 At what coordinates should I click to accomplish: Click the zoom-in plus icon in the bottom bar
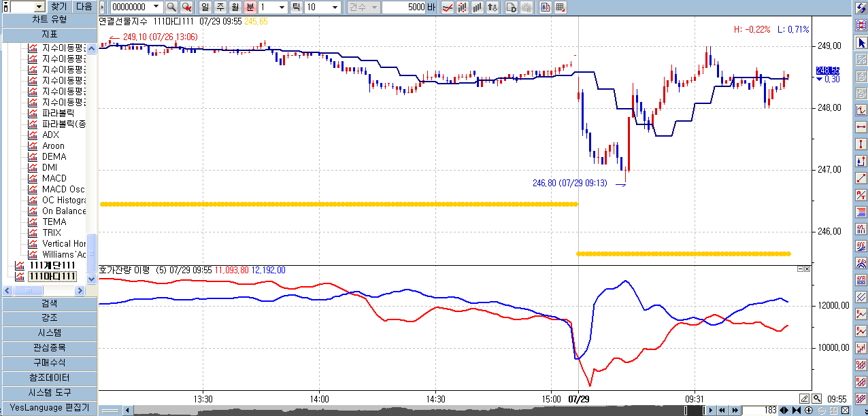[809, 411]
